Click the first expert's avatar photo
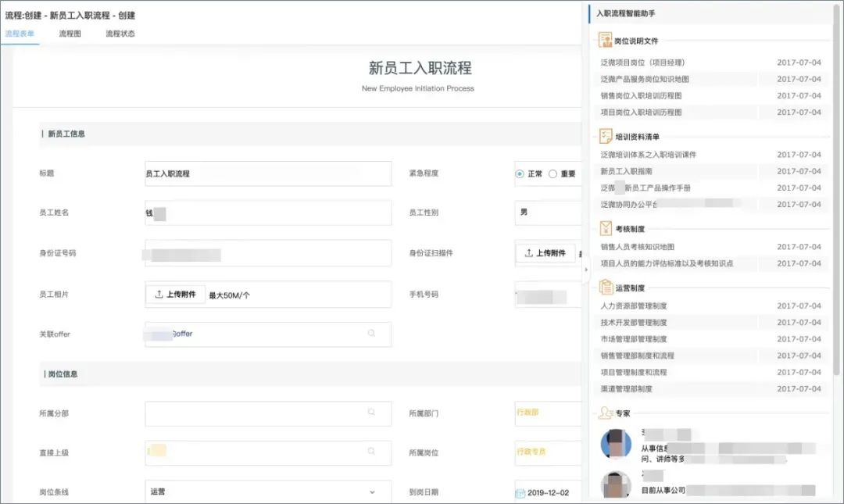The height and width of the screenshot is (504, 844). [x=616, y=444]
